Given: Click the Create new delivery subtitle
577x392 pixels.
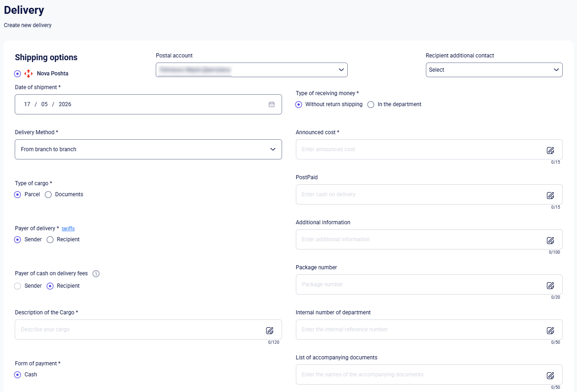Looking at the screenshot, I should pyautogui.click(x=28, y=25).
